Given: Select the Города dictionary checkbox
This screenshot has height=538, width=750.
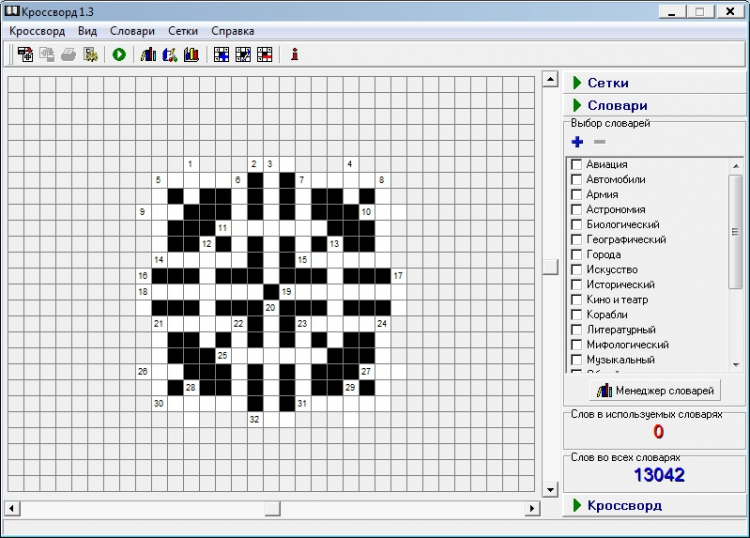Looking at the screenshot, I should click(x=577, y=255).
